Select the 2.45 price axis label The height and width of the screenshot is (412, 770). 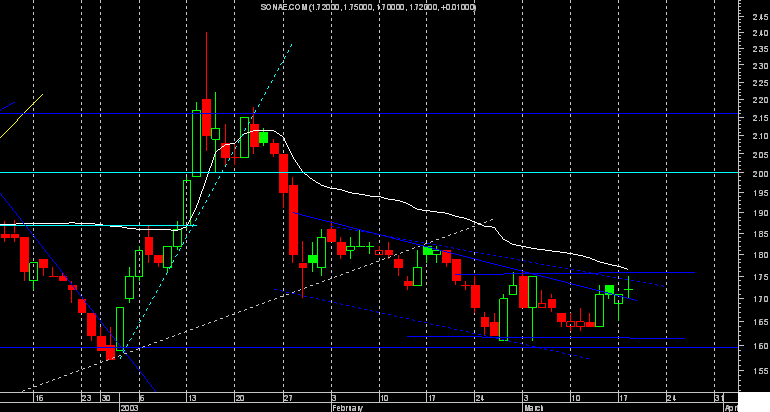coord(760,17)
